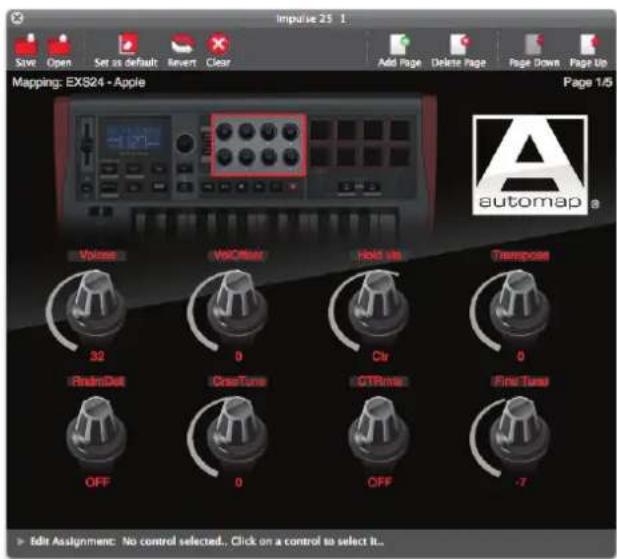Click the 0 value under CrseTune

238,482
